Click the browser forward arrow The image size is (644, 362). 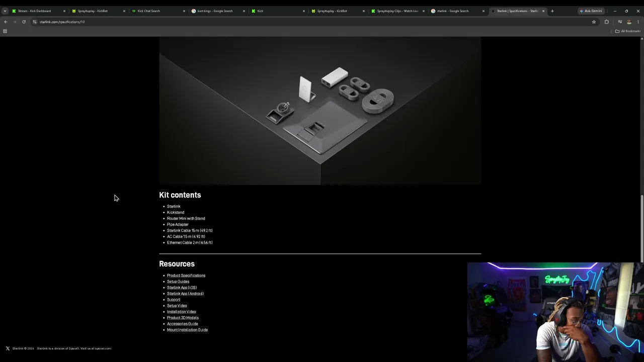point(15,22)
